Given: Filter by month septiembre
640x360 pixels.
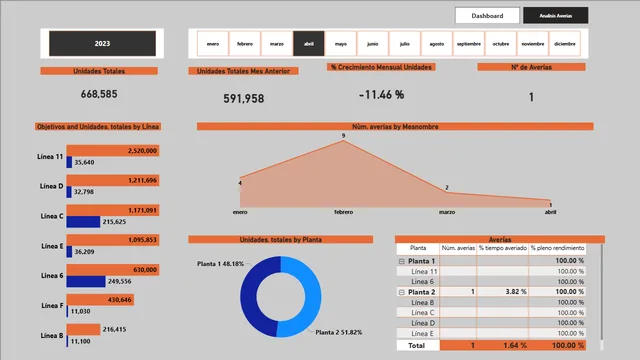Looking at the screenshot, I should (469, 44).
